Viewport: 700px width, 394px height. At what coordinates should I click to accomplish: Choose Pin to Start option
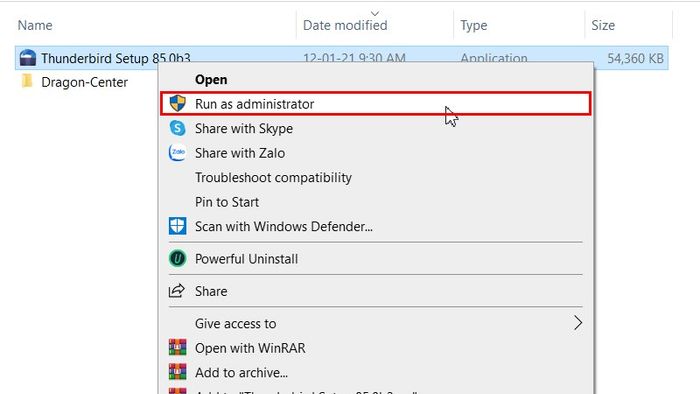click(227, 202)
